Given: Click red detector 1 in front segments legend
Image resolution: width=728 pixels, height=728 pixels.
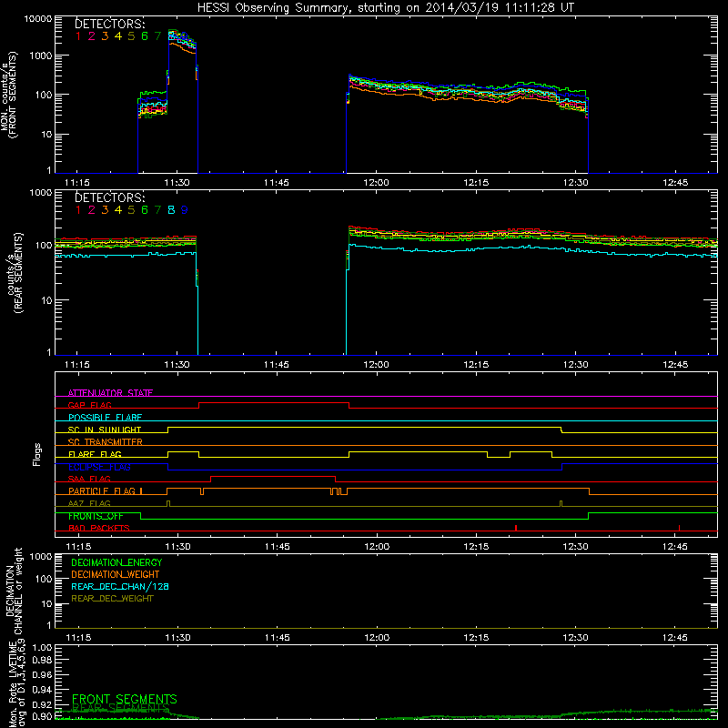Looking at the screenshot, I should click(78, 36).
